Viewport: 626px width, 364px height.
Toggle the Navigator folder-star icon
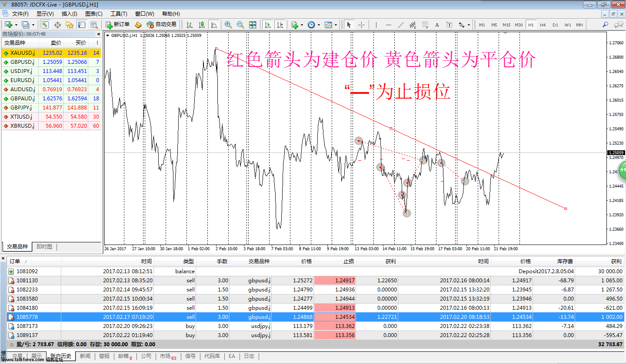[x=70, y=25]
